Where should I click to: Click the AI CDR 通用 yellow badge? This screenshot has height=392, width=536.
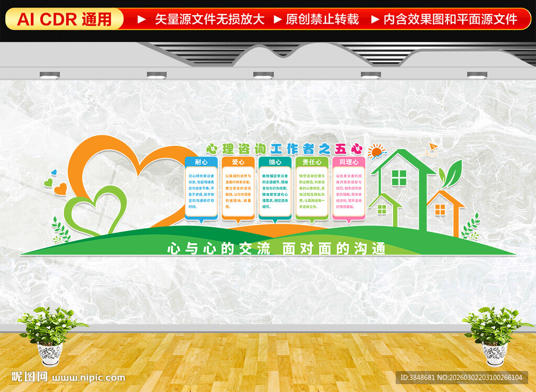[64, 19]
